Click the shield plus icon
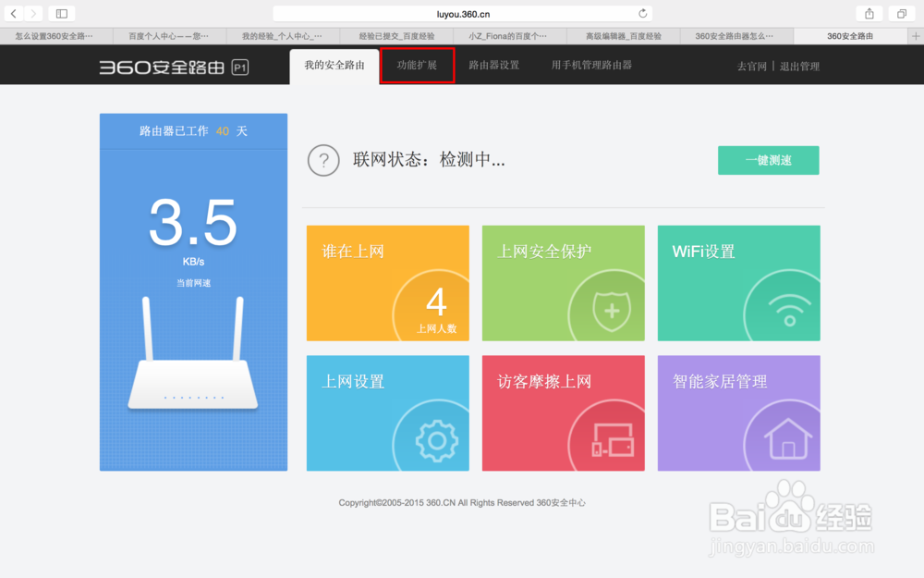The image size is (924, 578). (x=612, y=310)
